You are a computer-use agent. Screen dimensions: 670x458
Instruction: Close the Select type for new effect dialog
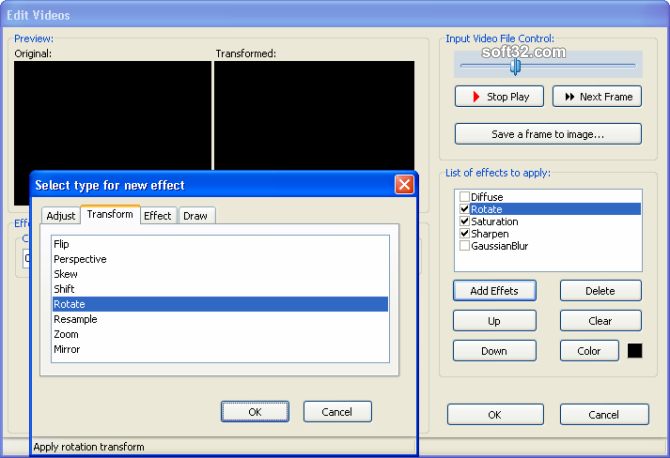[x=404, y=185]
